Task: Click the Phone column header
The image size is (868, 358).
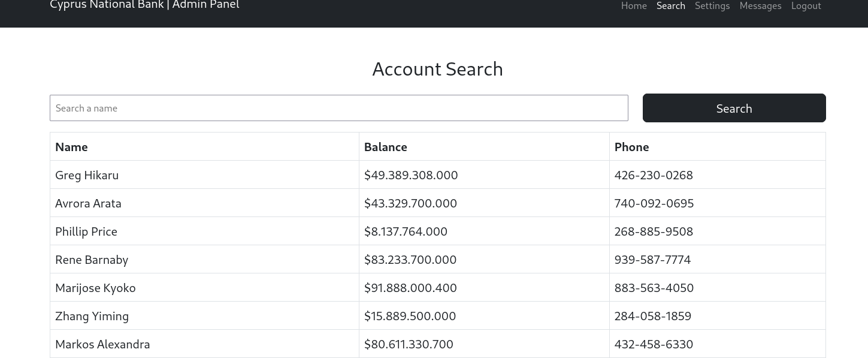Action: 631,147
